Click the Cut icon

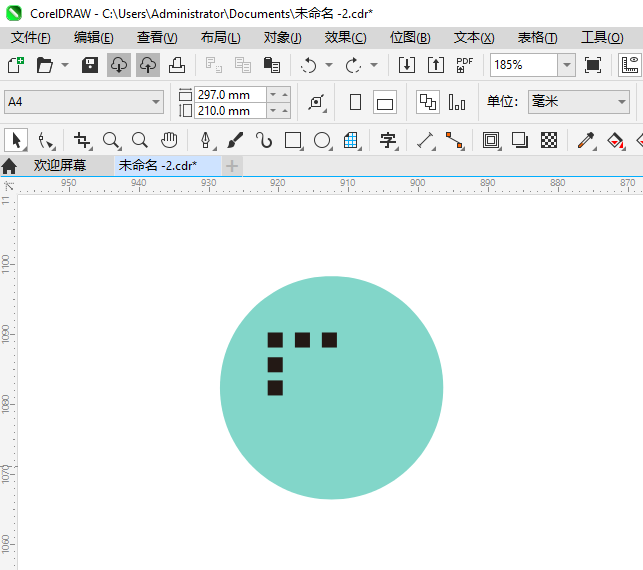[x=214, y=65]
